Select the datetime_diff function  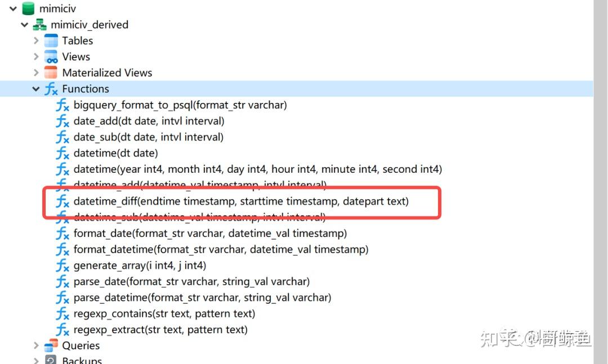coord(241,201)
